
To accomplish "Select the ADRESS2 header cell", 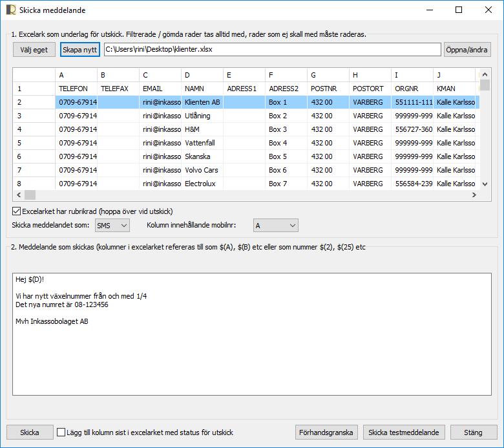I will [x=286, y=89].
